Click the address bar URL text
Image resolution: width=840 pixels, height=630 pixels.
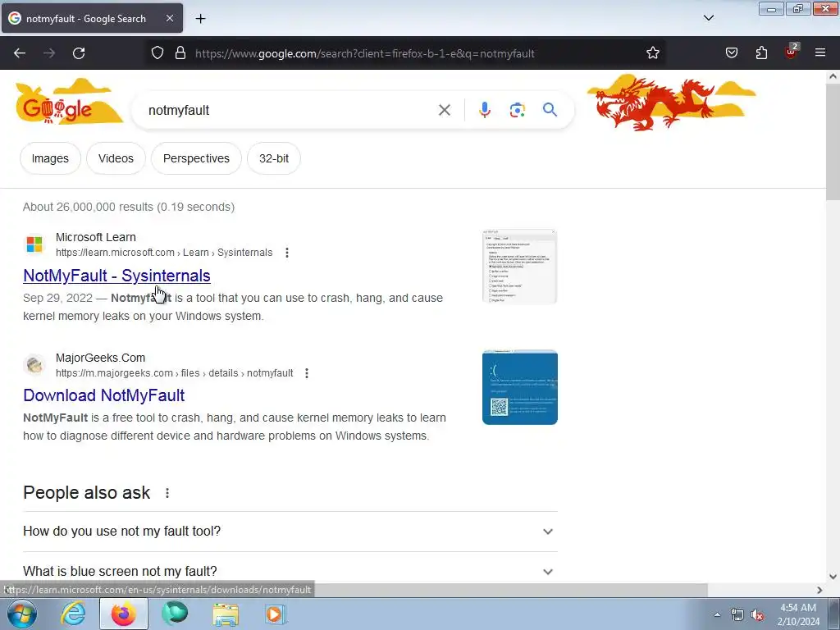pyautogui.click(x=365, y=53)
